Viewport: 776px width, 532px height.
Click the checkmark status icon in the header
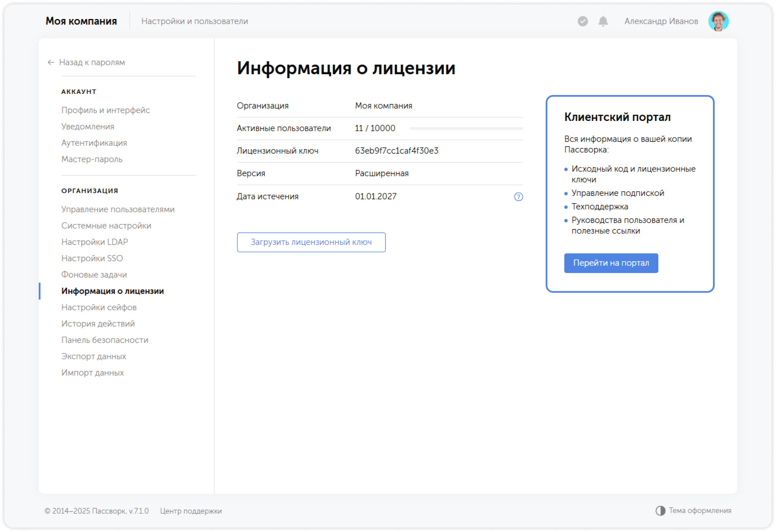(582, 21)
